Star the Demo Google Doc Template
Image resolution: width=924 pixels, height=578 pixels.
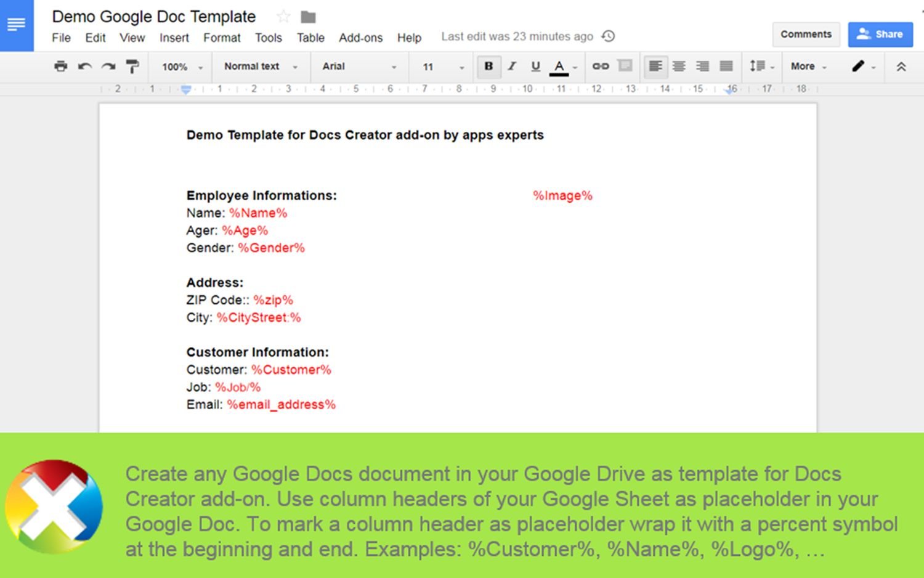click(283, 17)
